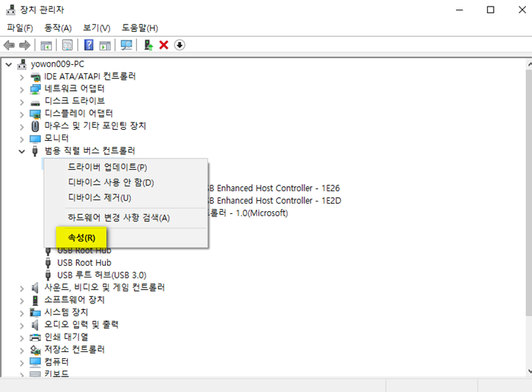This screenshot has height=392, width=532.
Task: Select Enhanced Host Controller - 1E26 entry
Action: pos(274,188)
